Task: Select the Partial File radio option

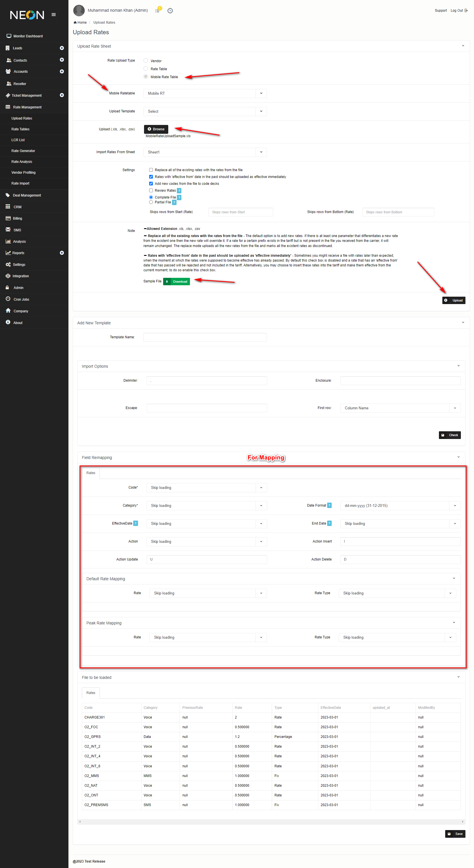Action: pos(151,203)
